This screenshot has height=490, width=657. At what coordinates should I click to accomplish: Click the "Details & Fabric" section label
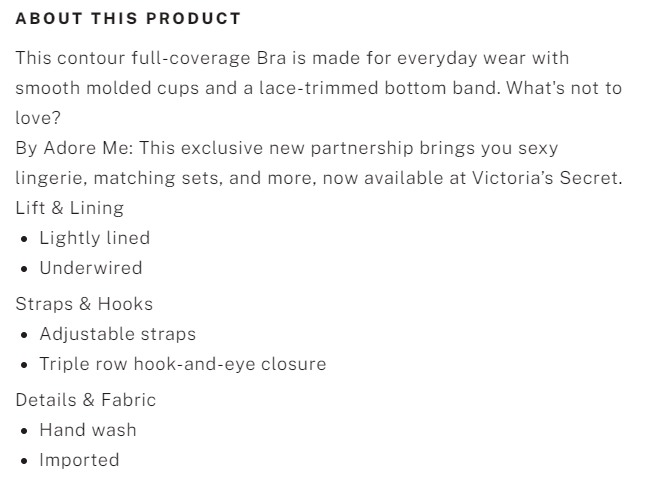[x=85, y=400]
